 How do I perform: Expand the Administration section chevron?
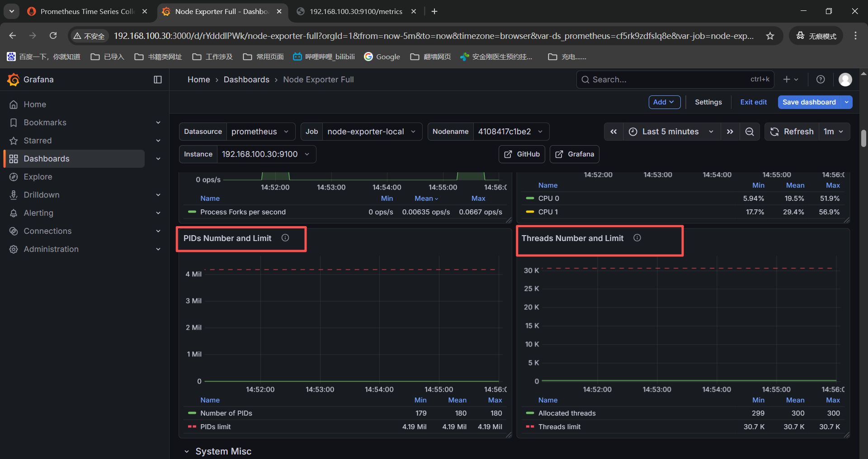tap(158, 249)
